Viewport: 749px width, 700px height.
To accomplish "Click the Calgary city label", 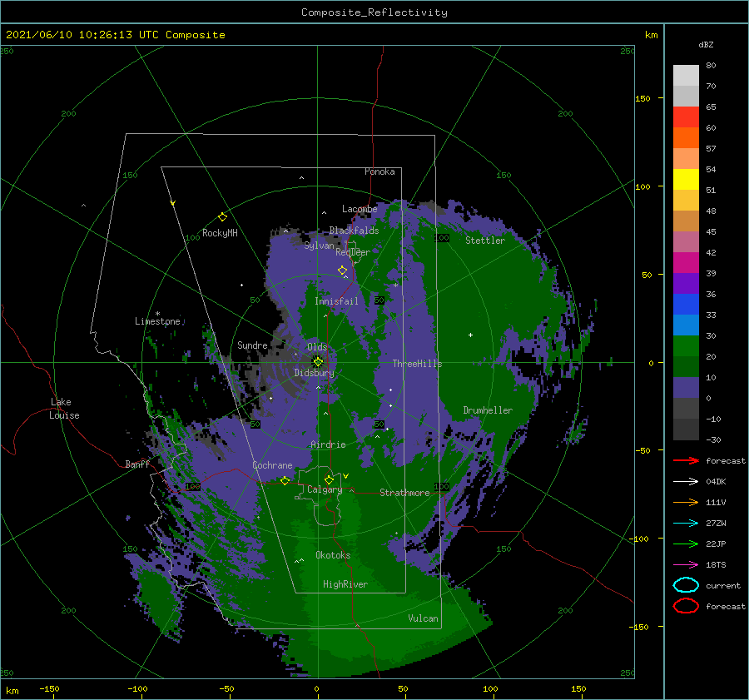I will (325, 489).
